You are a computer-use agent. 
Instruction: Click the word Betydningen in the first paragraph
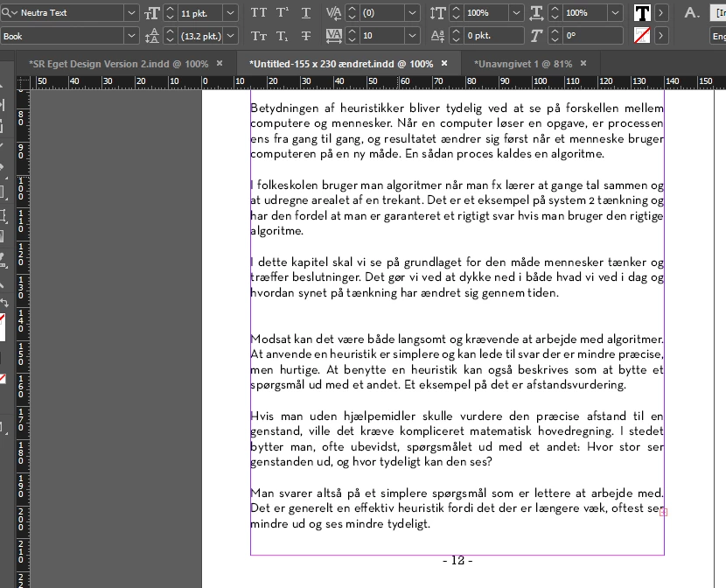(x=284, y=108)
